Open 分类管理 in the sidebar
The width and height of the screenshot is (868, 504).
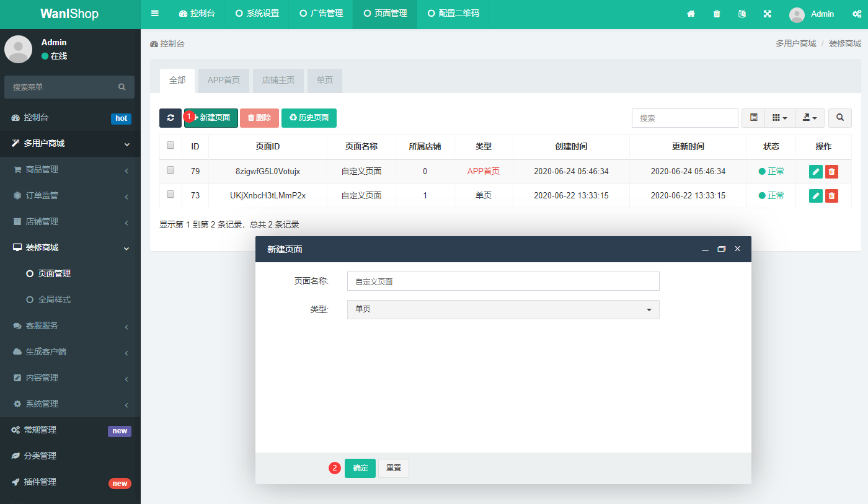70,456
